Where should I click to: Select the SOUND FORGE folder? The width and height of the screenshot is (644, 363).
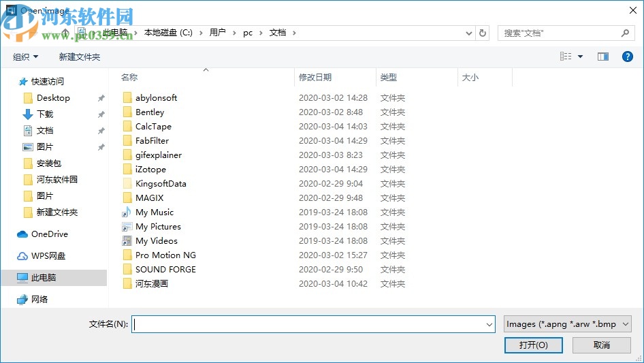pos(165,269)
